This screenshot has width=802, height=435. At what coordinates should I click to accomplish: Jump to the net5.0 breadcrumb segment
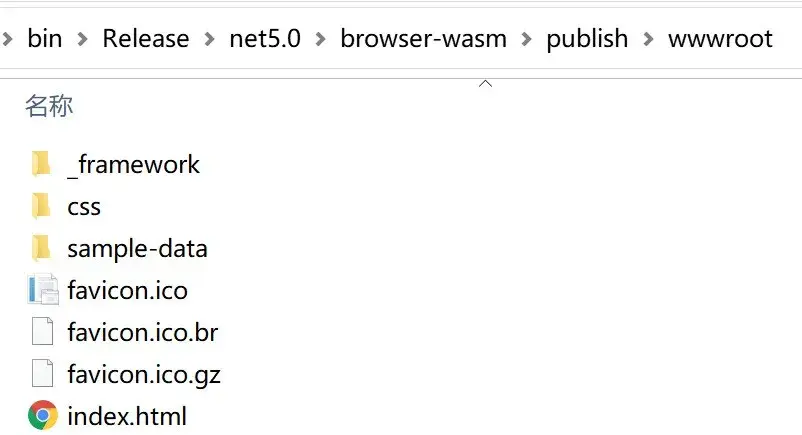(x=265, y=39)
